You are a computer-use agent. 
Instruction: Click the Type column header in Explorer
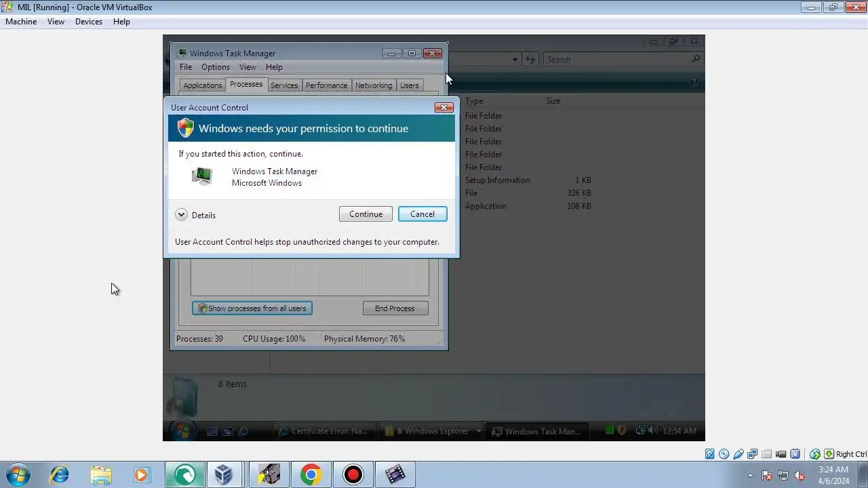[x=474, y=101]
